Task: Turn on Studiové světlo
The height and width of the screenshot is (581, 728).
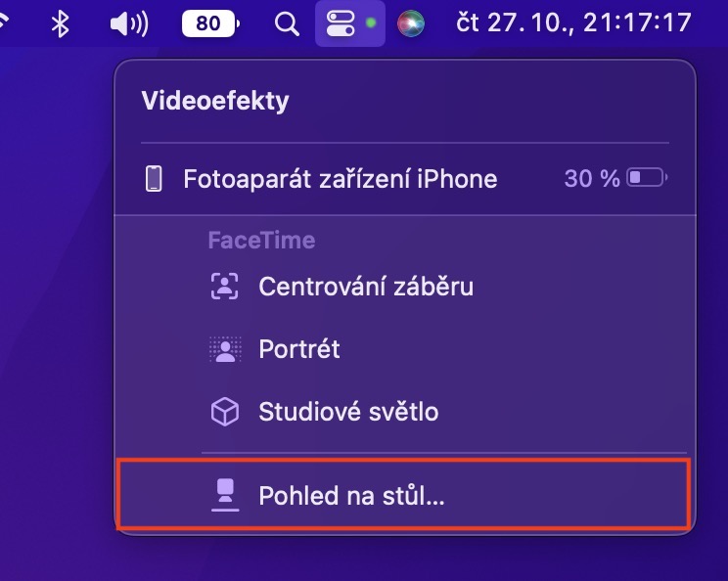Action: [x=348, y=412]
